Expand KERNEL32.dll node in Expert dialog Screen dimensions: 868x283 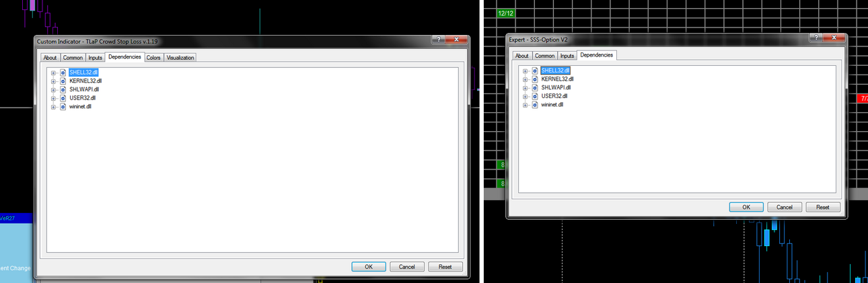click(525, 79)
